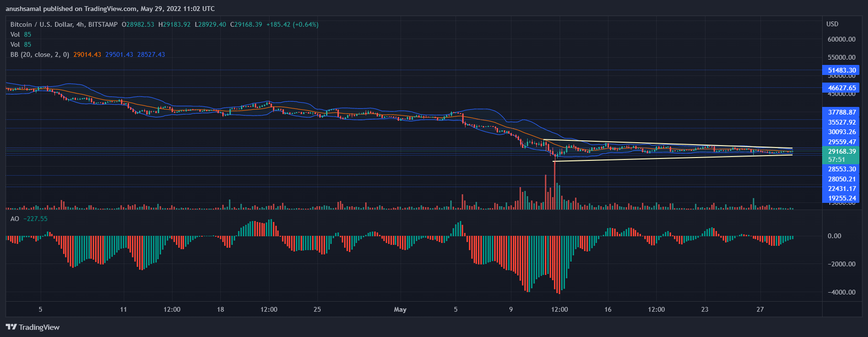This screenshot has width=868, height=337.
Task: Click the 57:51 candle countdown timer
Action: pyautogui.click(x=836, y=160)
